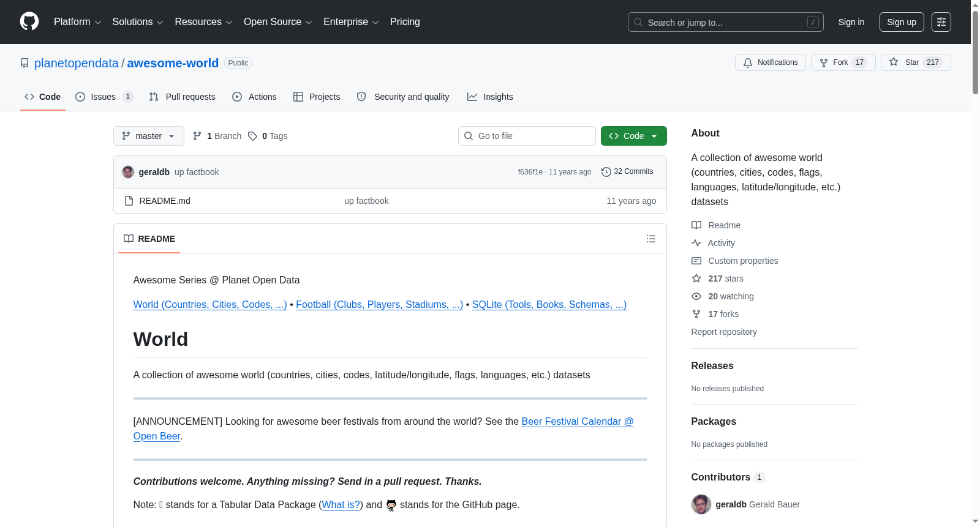Open the command palette icon button
The image size is (980, 527).
(x=941, y=22)
